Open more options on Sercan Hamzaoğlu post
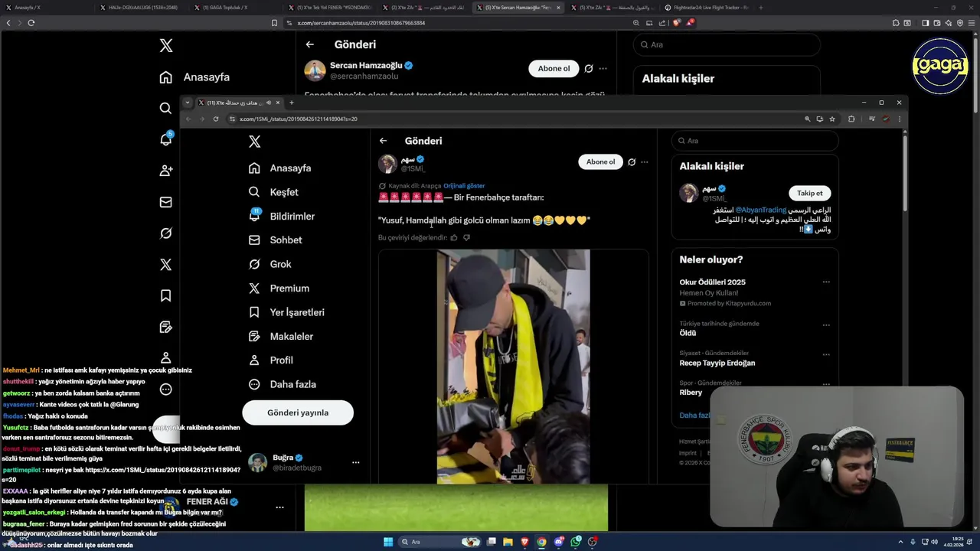The height and width of the screenshot is (551, 980). [603, 69]
